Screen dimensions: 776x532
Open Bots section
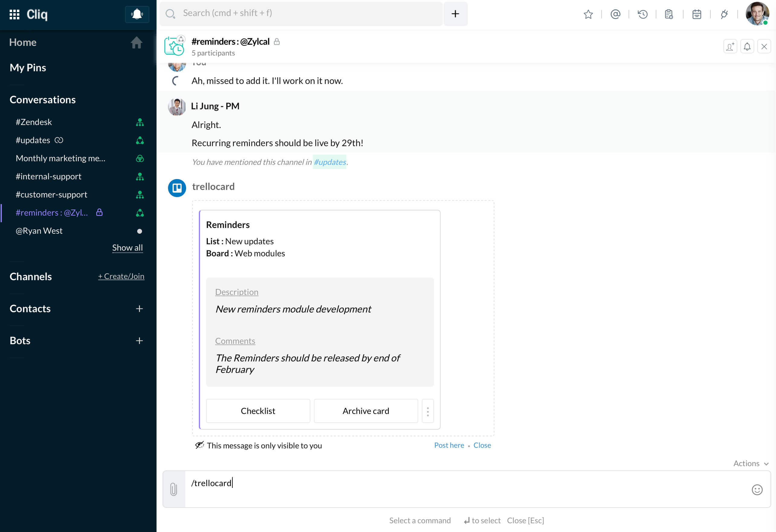[x=20, y=340]
